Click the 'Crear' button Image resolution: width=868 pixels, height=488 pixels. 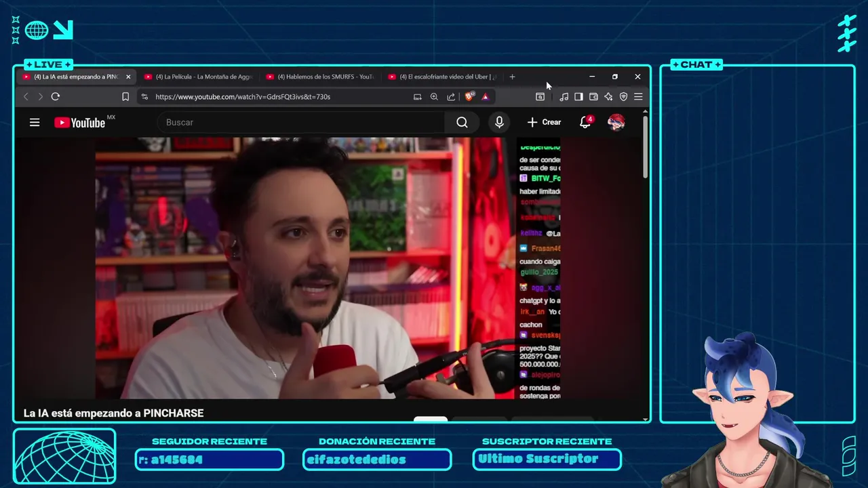pos(544,123)
